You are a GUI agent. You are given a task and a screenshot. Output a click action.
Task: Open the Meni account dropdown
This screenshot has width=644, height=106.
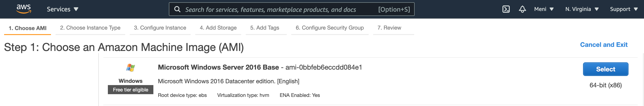pyautogui.click(x=543, y=9)
